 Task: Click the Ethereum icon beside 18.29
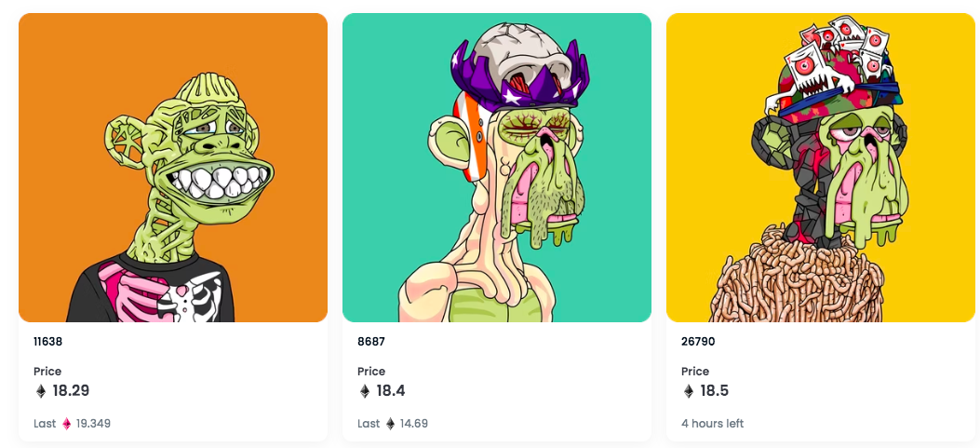[x=41, y=391]
